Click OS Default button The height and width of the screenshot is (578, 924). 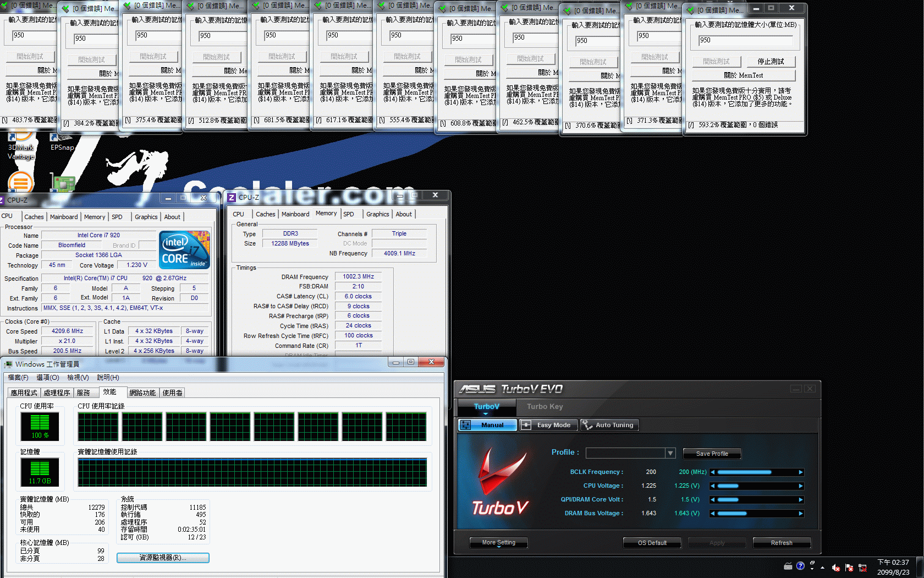pyautogui.click(x=652, y=543)
